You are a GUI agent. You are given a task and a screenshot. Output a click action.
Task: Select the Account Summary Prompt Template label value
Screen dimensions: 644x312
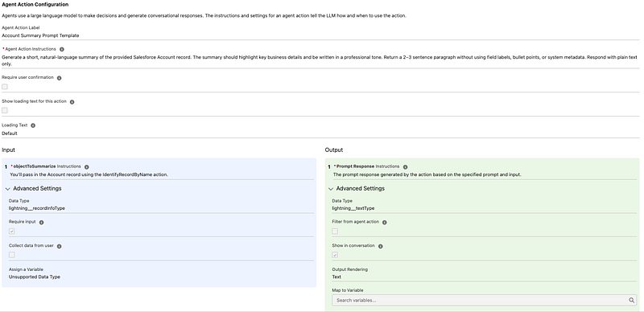40,35
